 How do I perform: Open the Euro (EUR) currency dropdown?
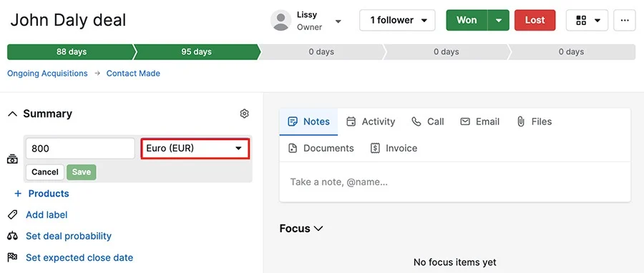[x=195, y=149]
